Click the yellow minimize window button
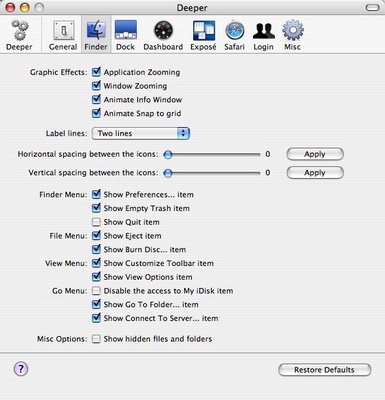 (x=25, y=8)
